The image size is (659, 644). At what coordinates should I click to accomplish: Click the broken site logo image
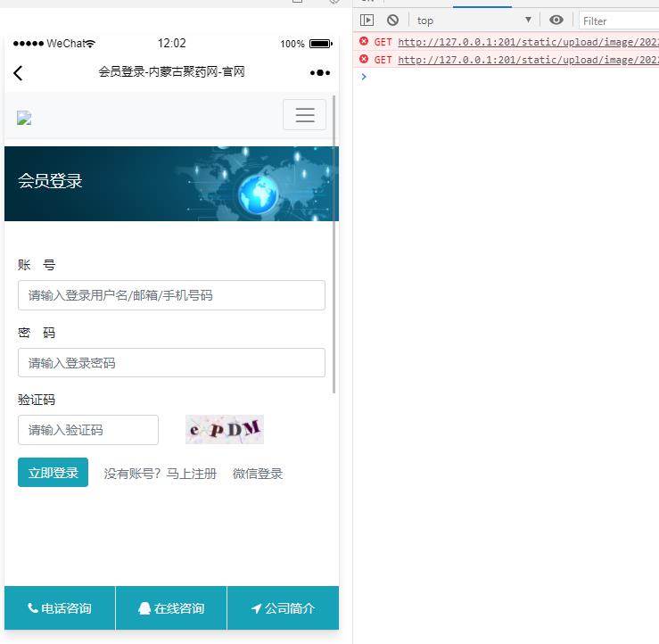click(24, 119)
